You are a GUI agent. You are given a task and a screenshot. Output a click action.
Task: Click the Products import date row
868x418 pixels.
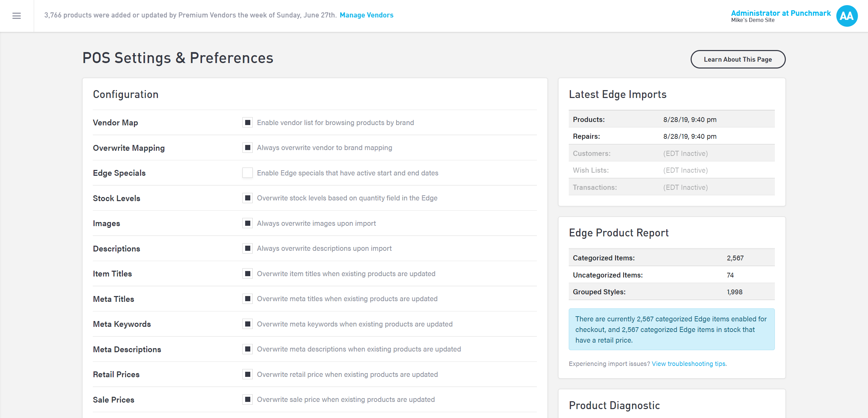click(671, 120)
